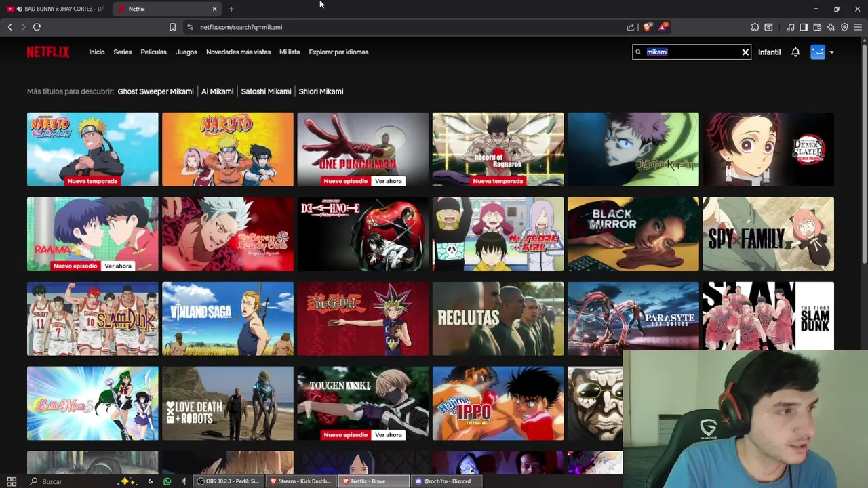Image resolution: width=868 pixels, height=488 pixels.
Task: Open the Brave Rewards triangle icon
Action: tap(663, 27)
